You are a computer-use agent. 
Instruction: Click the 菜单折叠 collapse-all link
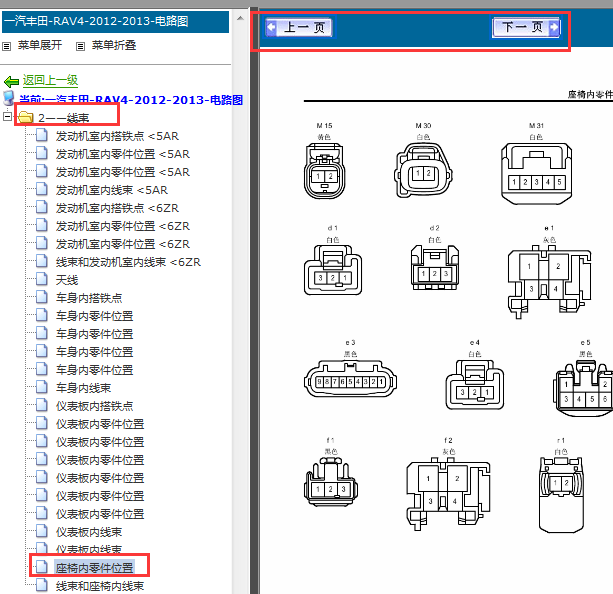point(114,45)
